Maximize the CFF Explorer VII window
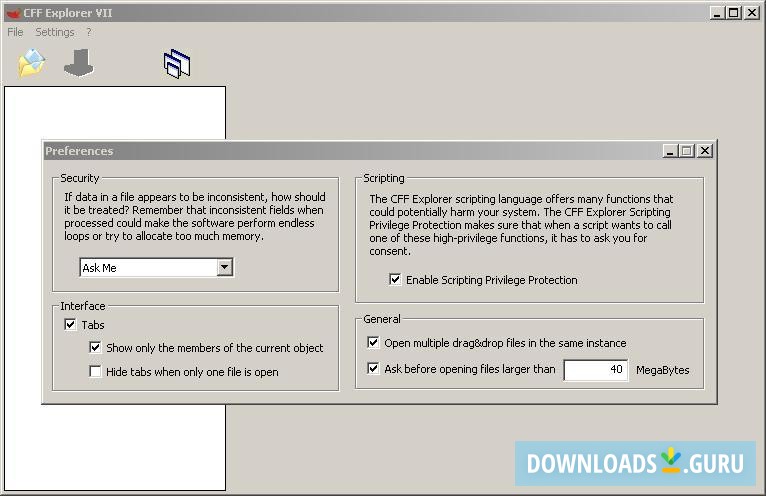 coord(734,13)
